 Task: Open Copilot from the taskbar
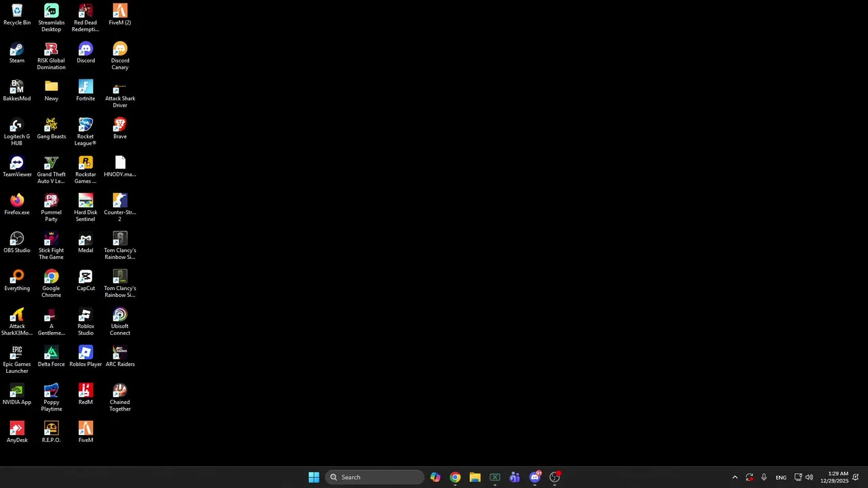[x=435, y=477]
